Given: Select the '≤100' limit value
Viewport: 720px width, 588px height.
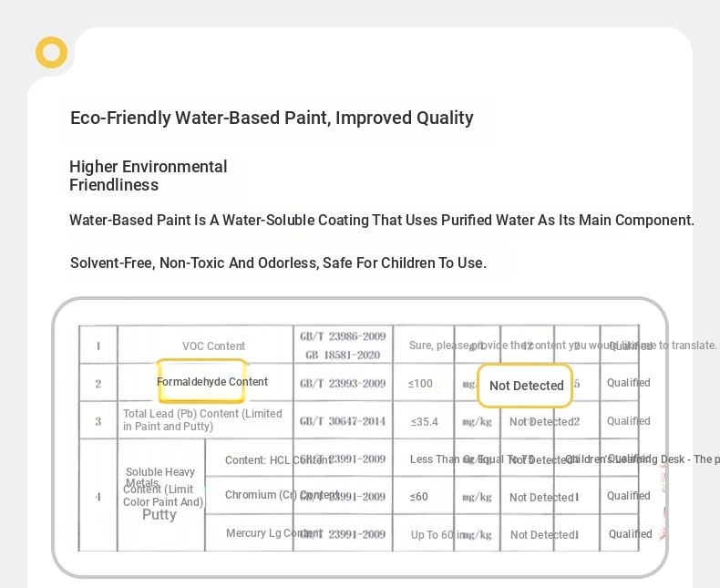Looking at the screenshot, I should click(x=420, y=383).
